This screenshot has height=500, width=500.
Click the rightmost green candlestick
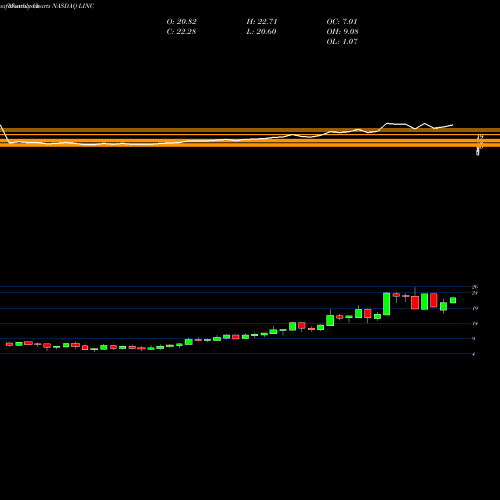453,300
